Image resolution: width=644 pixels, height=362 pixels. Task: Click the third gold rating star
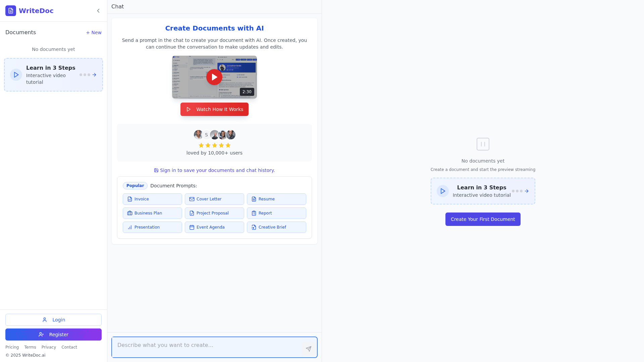tap(215, 145)
